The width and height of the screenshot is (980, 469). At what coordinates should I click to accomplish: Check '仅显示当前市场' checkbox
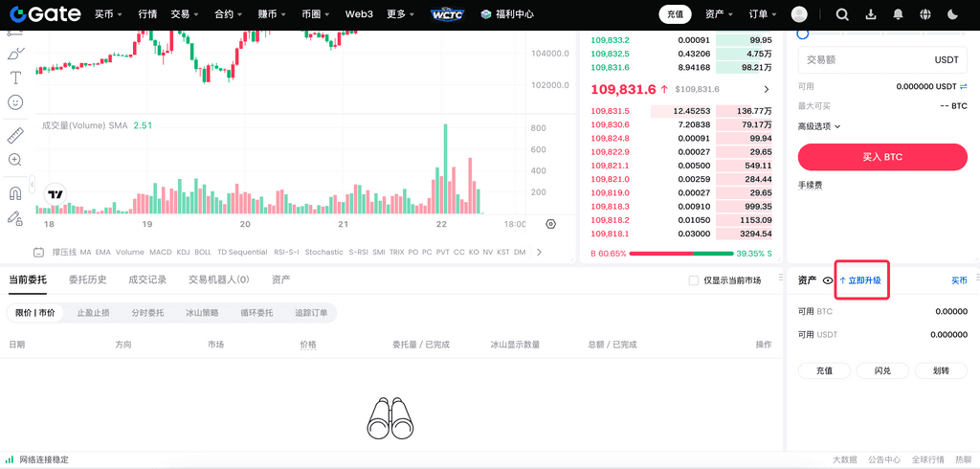694,280
